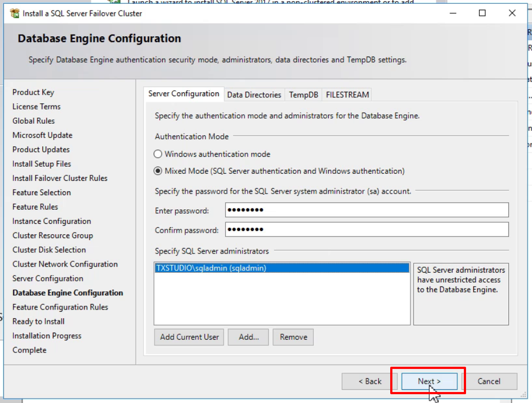The height and width of the screenshot is (403, 532).
Task: Click the Next button
Action: tap(429, 382)
